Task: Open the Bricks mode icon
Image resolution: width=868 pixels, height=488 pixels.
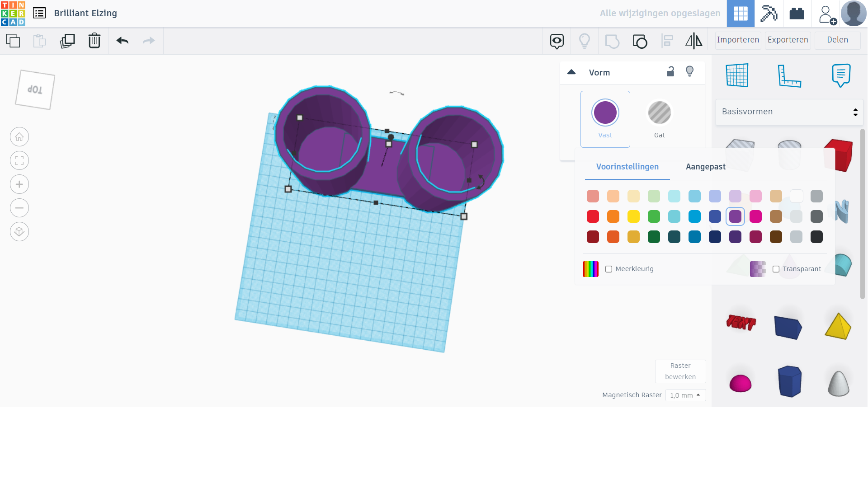Action: pos(797,14)
